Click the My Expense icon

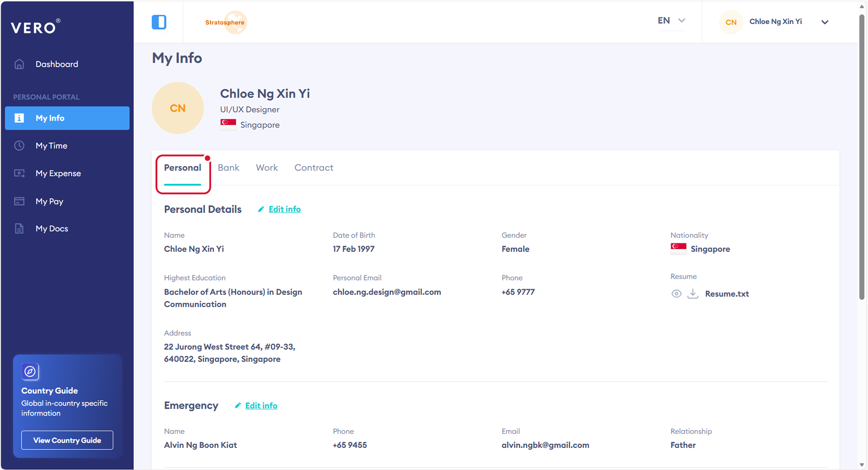coord(19,173)
